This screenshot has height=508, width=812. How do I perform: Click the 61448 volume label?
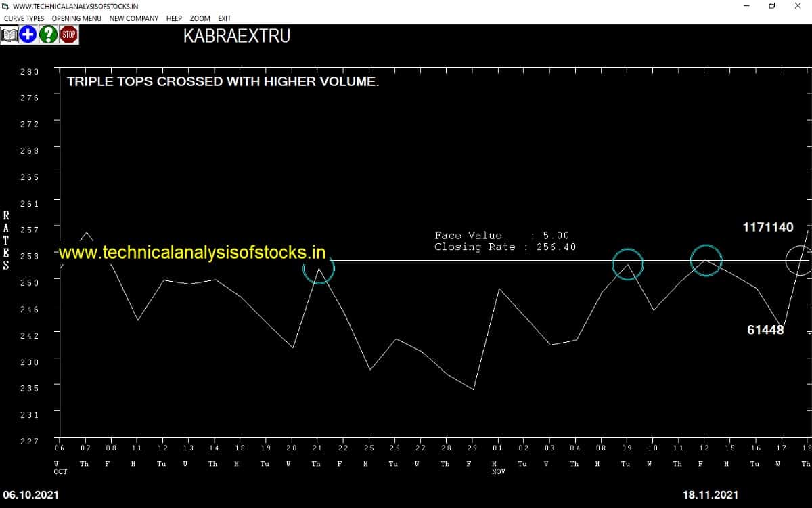click(x=765, y=330)
